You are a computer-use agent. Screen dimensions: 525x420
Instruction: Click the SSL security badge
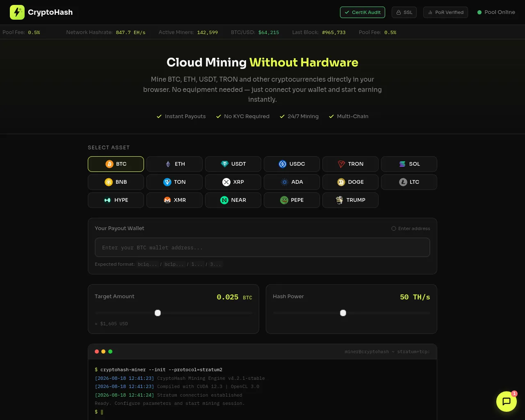(x=404, y=12)
